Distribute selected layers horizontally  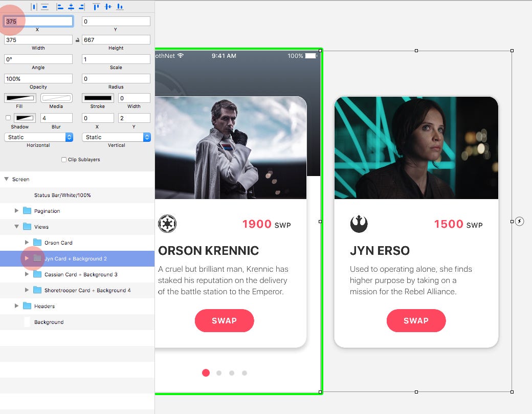(x=34, y=7)
